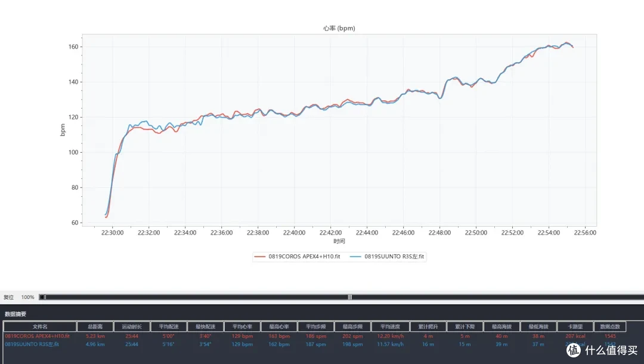Click the 162 bpm max heart rate cell

click(279, 344)
